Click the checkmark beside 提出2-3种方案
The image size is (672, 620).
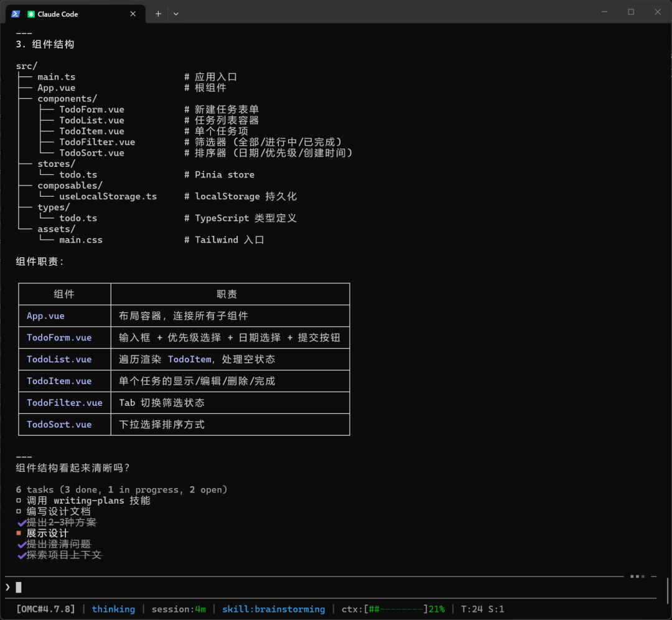(x=21, y=523)
